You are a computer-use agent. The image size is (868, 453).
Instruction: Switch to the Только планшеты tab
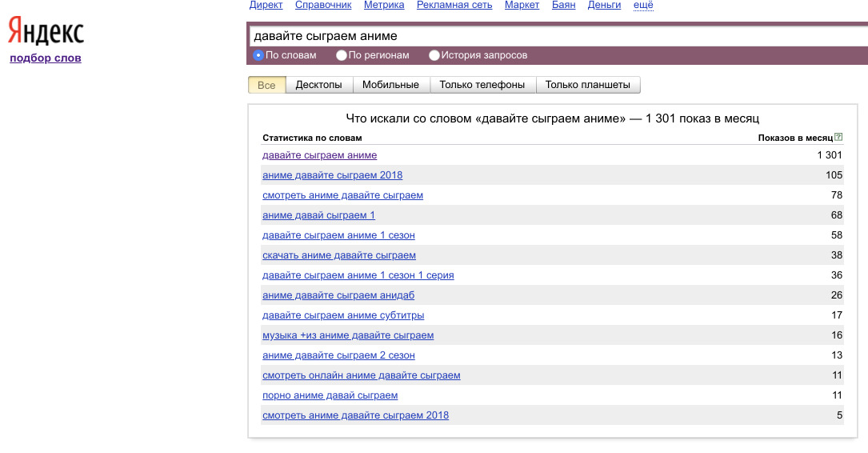point(588,85)
